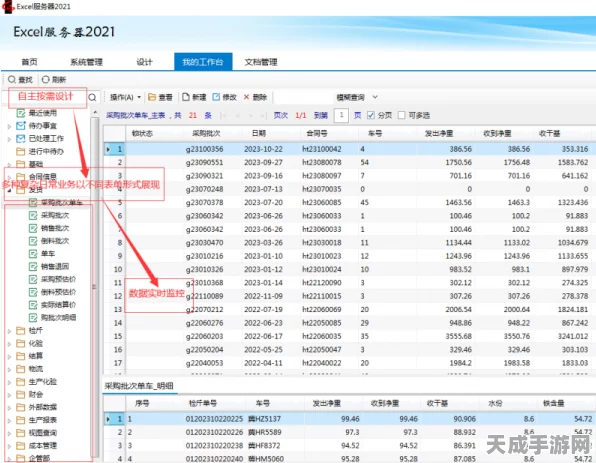596x463 pixels.
Task: Click the 倒料预估价 form icon
Action: pos(33,292)
